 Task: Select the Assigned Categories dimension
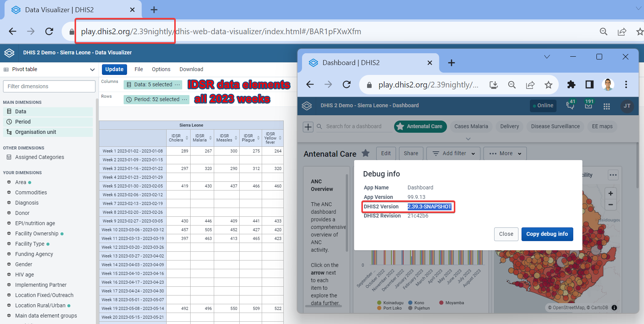[40, 157]
